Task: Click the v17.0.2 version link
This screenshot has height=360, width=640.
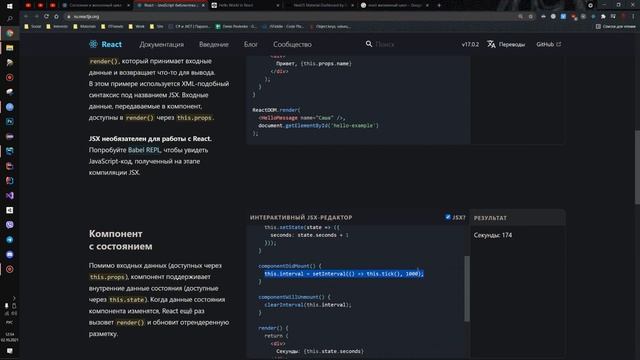Action: [470, 44]
